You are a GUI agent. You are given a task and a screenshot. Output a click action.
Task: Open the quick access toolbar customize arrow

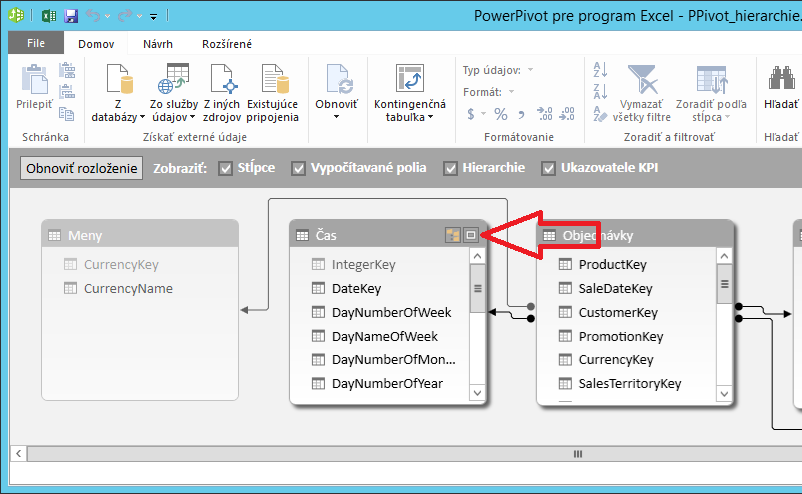click(x=153, y=17)
